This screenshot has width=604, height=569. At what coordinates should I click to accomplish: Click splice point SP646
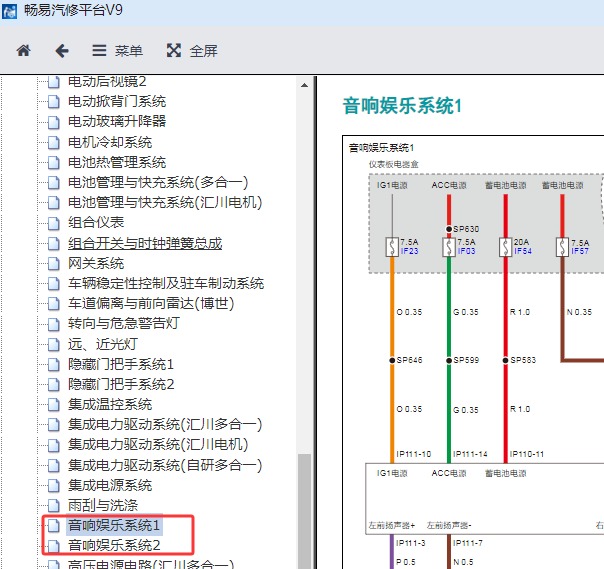[x=392, y=360]
